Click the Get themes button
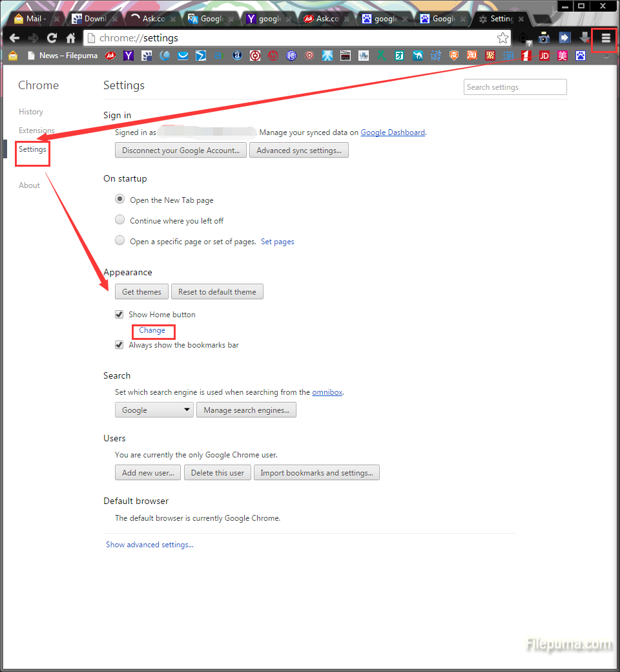Viewport: 620px width, 672px height. (141, 292)
